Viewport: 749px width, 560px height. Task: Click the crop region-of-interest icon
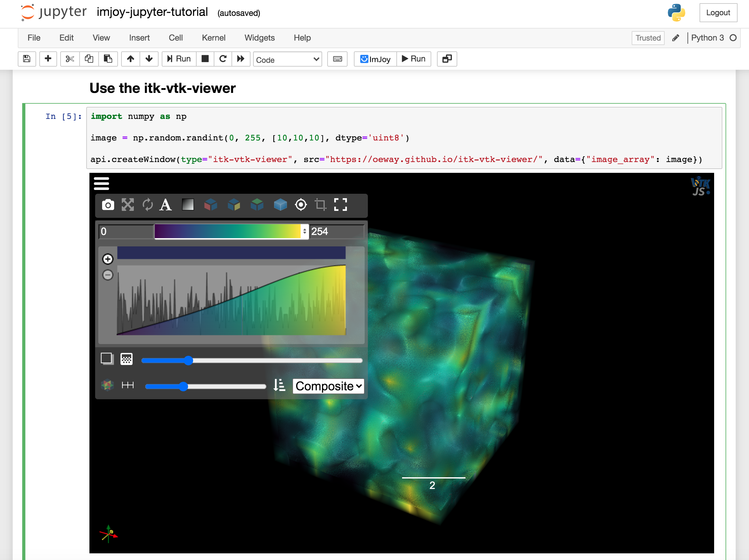[x=320, y=205]
